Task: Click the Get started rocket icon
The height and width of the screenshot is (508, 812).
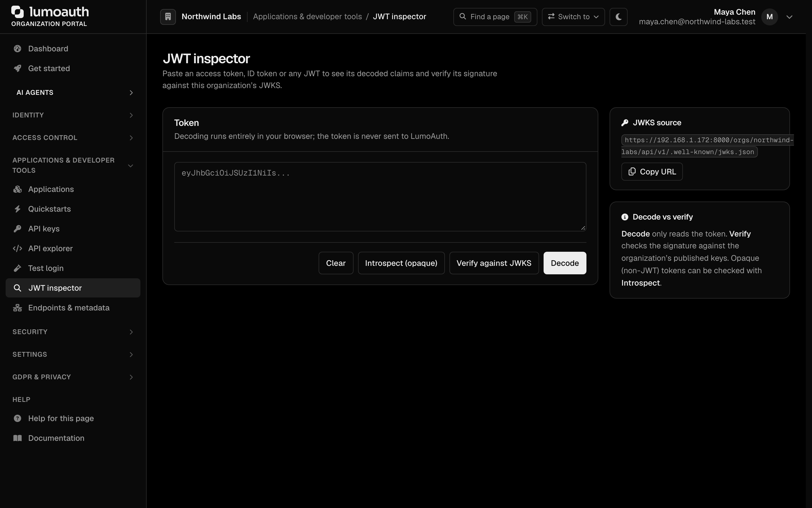Action: click(x=17, y=69)
